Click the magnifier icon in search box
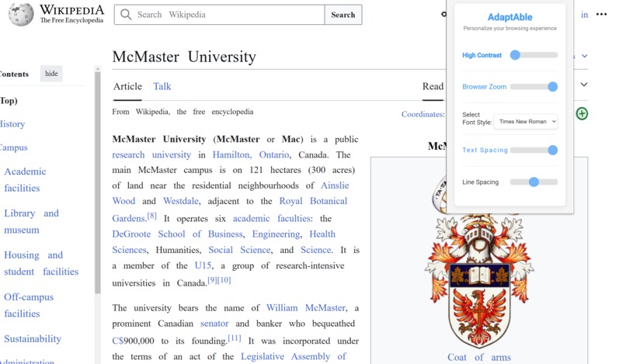Viewport: 626px width, 364px height. 126,15
